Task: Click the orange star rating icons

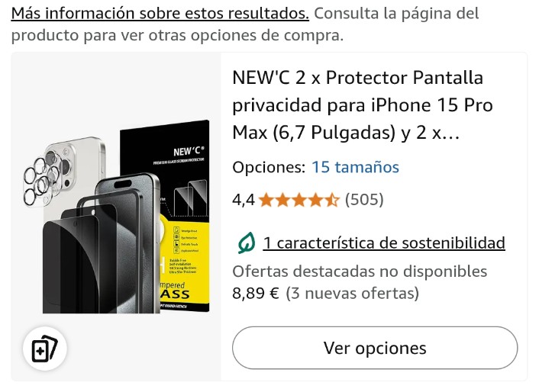Action: click(x=299, y=200)
